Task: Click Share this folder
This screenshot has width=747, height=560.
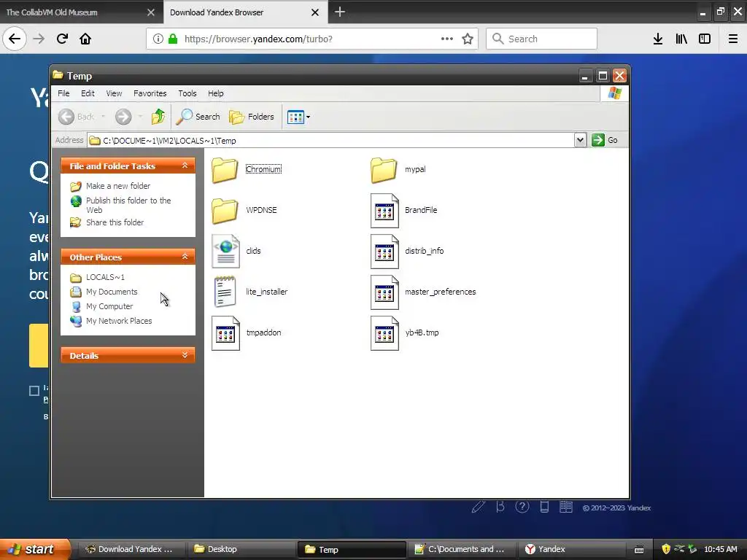Action: coord(107,222)
